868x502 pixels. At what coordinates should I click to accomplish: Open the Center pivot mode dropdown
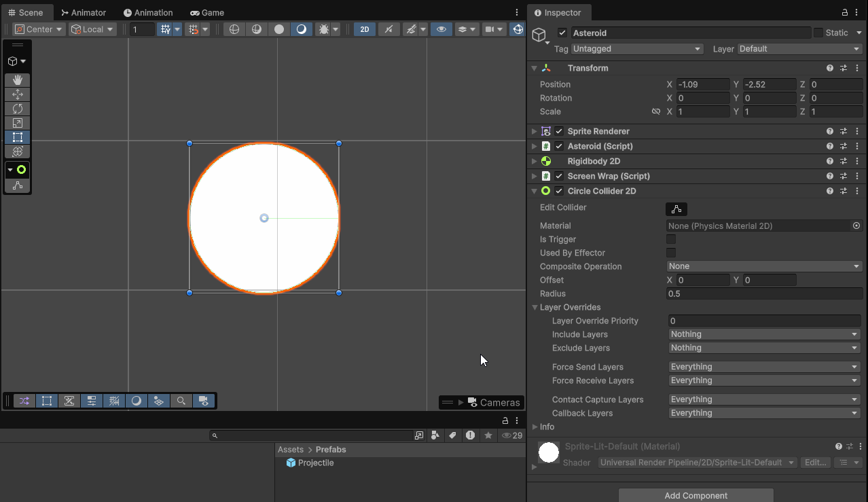click(x=39, y=29)
